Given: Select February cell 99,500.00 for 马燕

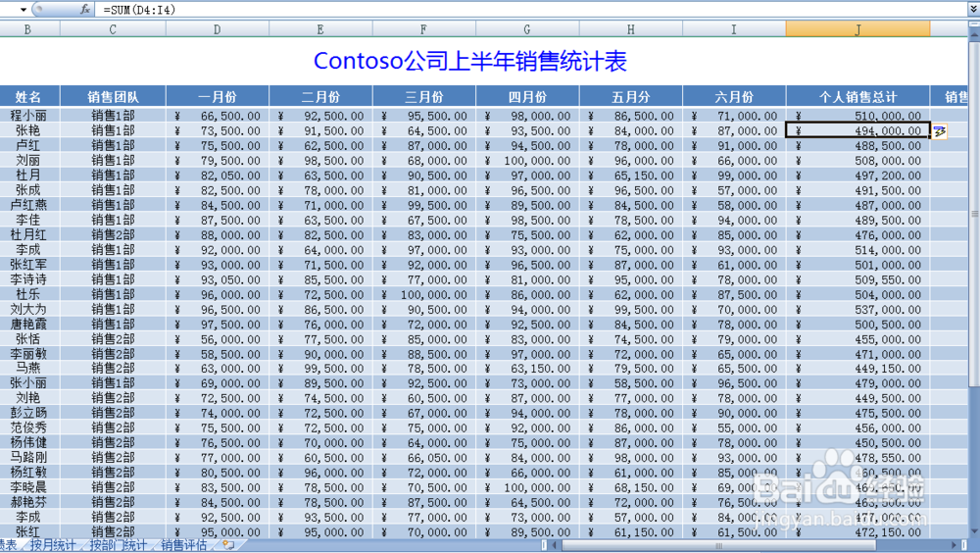Looking at the screenshot, I should pos(320,369).
